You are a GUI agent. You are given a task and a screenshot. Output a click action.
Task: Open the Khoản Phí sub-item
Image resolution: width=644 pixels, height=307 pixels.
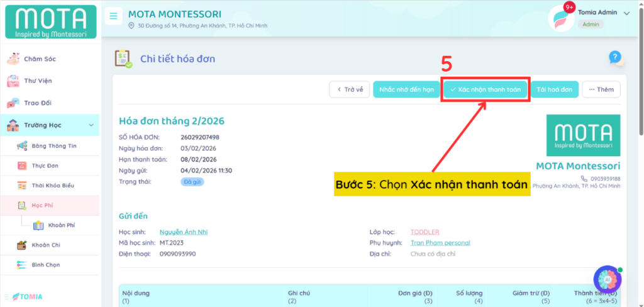pos(62,225)
